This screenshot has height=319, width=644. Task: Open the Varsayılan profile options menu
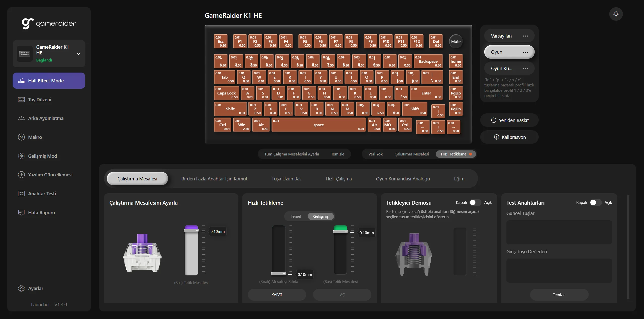click(x=525, y=36)
